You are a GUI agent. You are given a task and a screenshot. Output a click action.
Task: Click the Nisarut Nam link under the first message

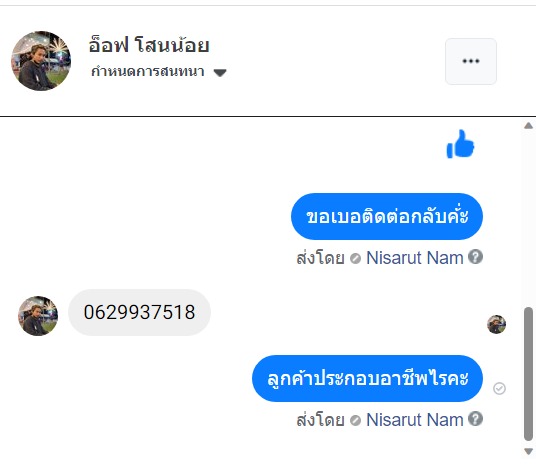[x=415, y=258]
